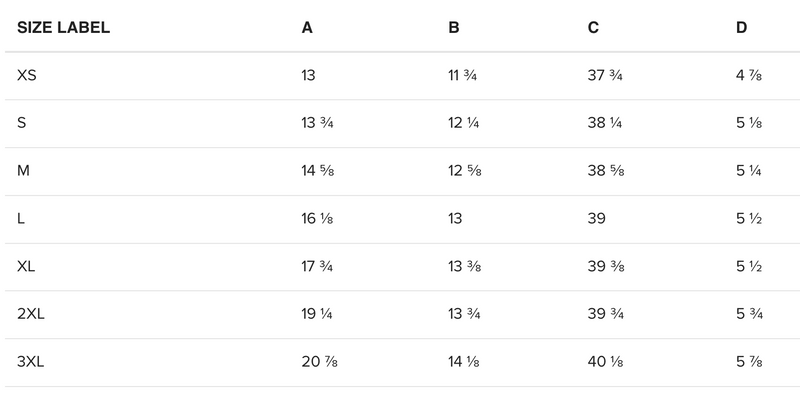800x404 pixels.
Task: Click the SIZE LABEL column header
Action: 64,28
